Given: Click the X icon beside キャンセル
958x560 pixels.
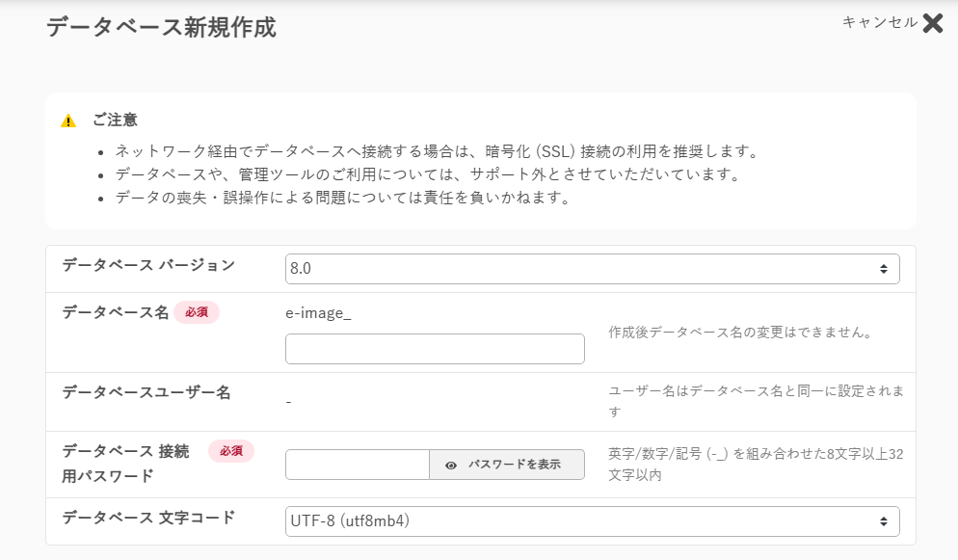Looking at the screenshot, I should click(932, 23).
